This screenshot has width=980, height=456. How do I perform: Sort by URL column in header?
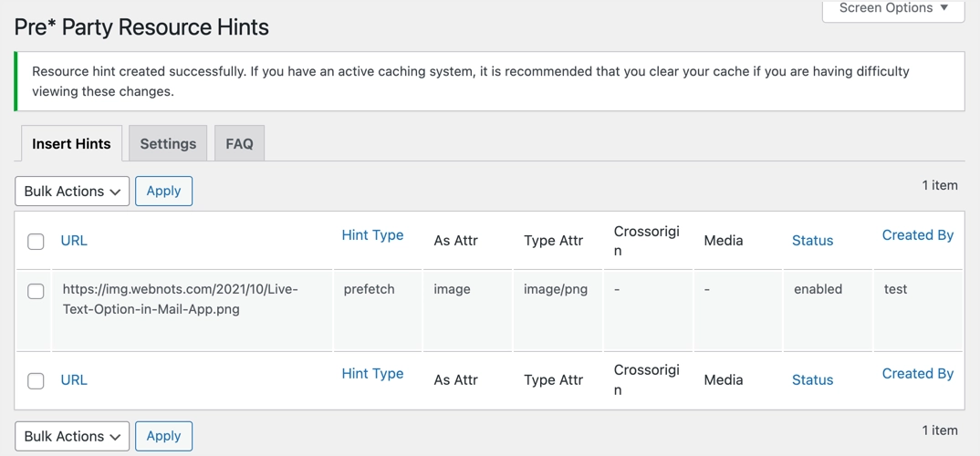point(74,241)
